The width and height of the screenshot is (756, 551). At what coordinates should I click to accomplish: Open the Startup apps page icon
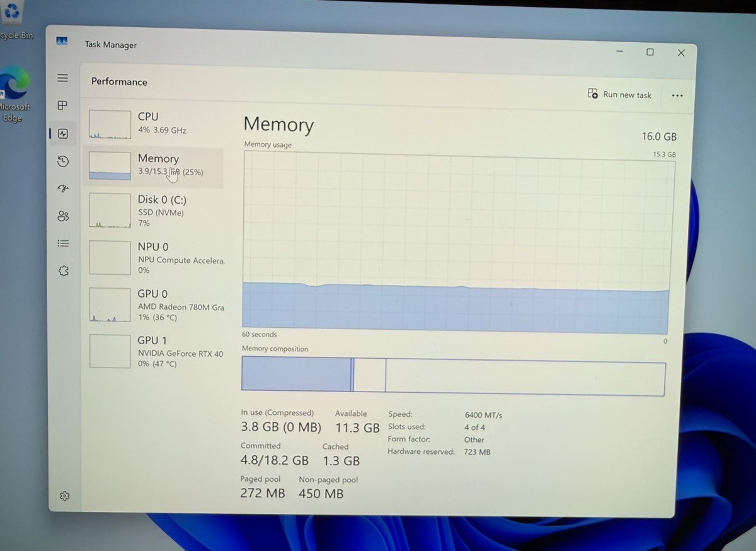[62, 188]
